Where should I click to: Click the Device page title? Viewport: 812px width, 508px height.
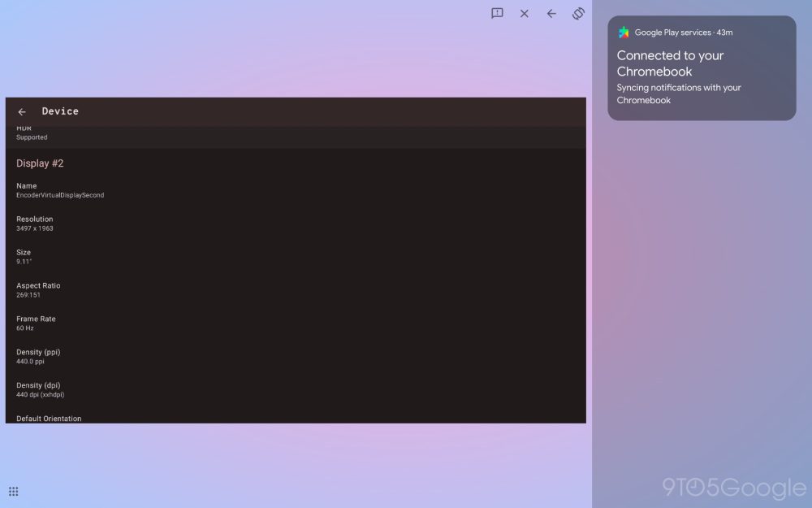60,111
